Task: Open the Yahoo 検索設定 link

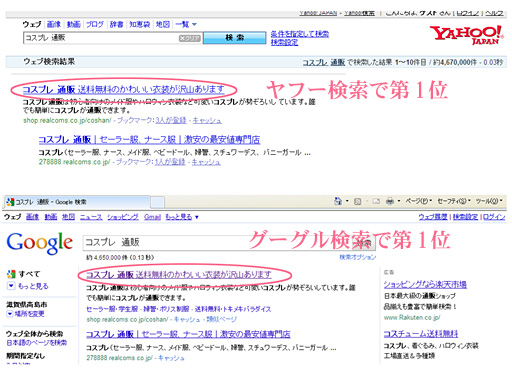Action: (x=284, y=42)
